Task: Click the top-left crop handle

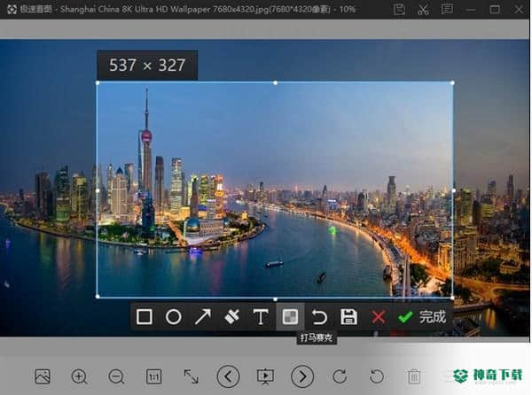Action: pyautogui.click(x=98, y=82)
